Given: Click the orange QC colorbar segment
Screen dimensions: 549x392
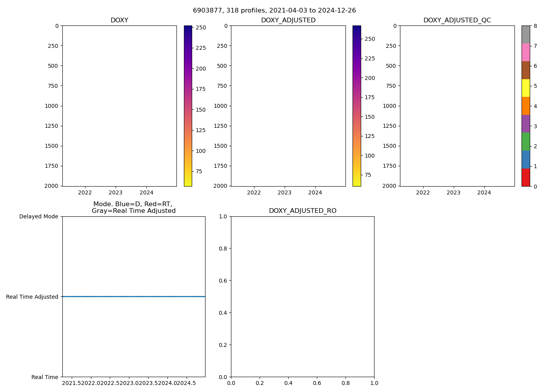Looking at the screenshot, I should 525,106.
